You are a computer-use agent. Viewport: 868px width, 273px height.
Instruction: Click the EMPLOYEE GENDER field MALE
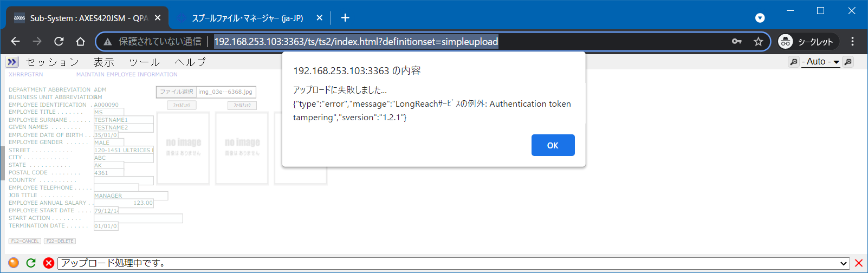(x=109, y=142)
